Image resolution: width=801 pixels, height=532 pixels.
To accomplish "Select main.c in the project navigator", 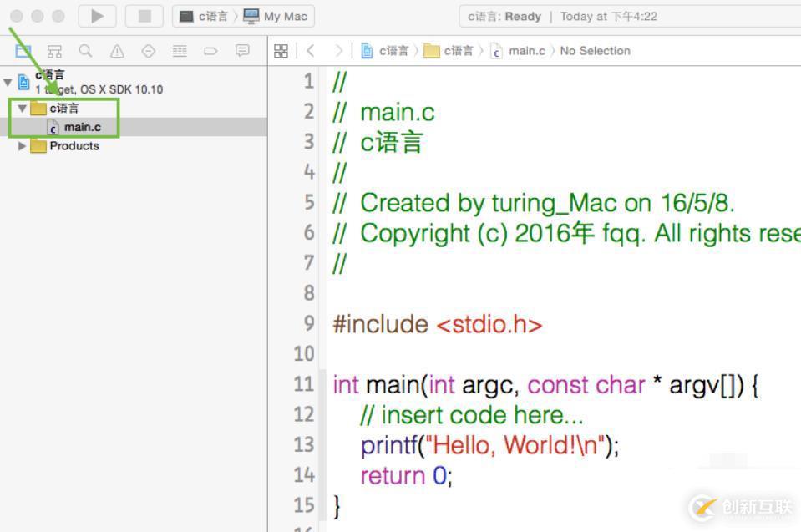I will (x=84, y=127).
